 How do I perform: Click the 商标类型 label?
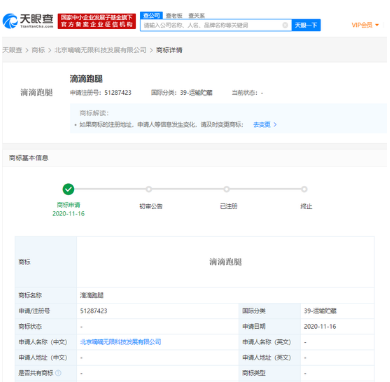(254, 373)
